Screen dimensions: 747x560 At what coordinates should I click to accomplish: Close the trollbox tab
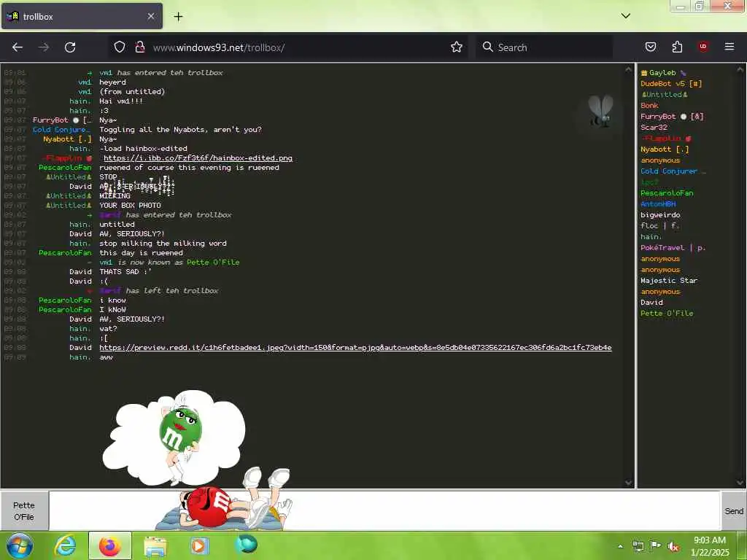click(151, 16)
